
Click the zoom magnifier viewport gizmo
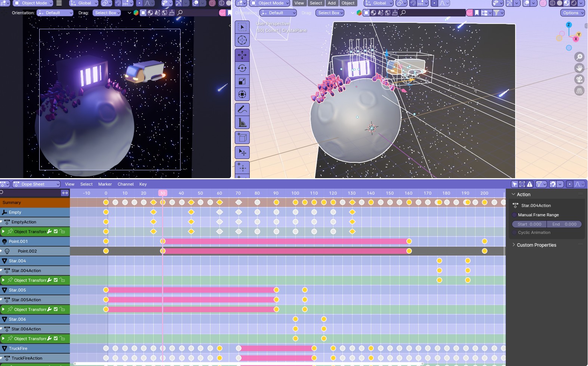click(579, 57)
